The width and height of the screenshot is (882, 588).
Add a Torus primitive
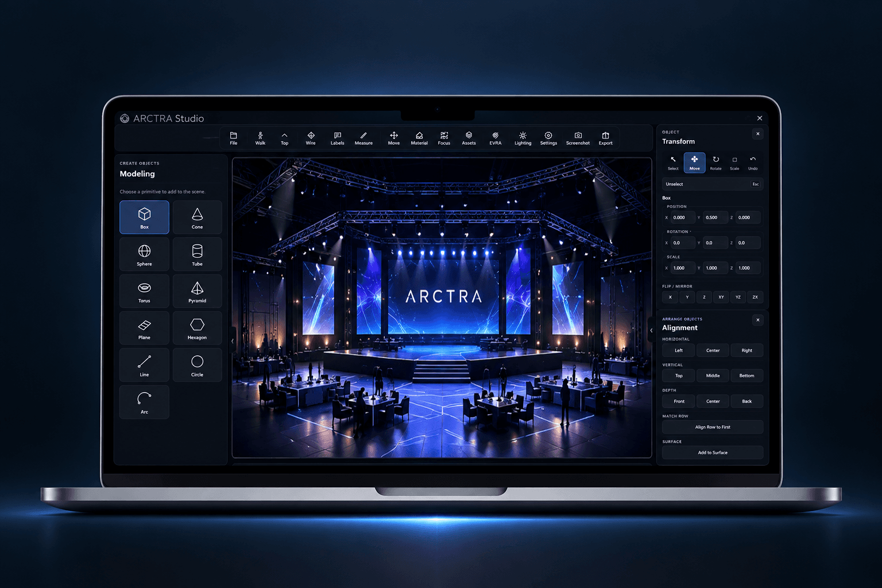pyautogui.click(x=144, y=291)
